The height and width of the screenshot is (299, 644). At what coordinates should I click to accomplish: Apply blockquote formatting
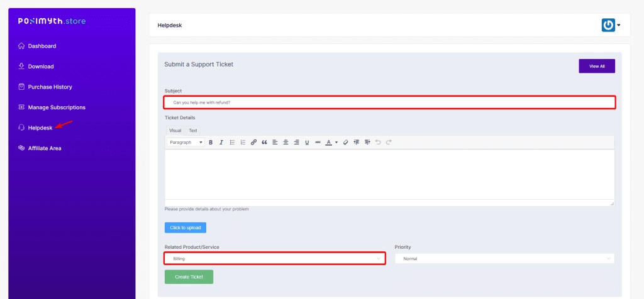[x=264, y=143]
